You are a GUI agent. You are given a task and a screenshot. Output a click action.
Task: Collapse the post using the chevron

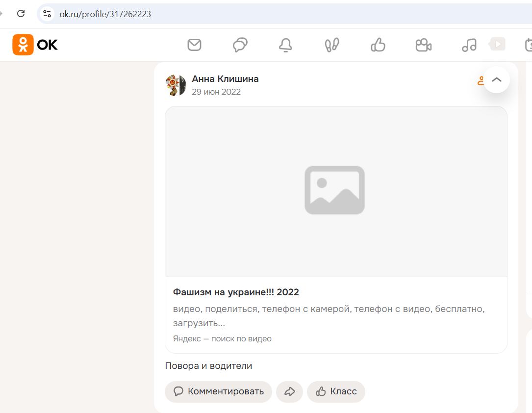[x=496, y=79]
